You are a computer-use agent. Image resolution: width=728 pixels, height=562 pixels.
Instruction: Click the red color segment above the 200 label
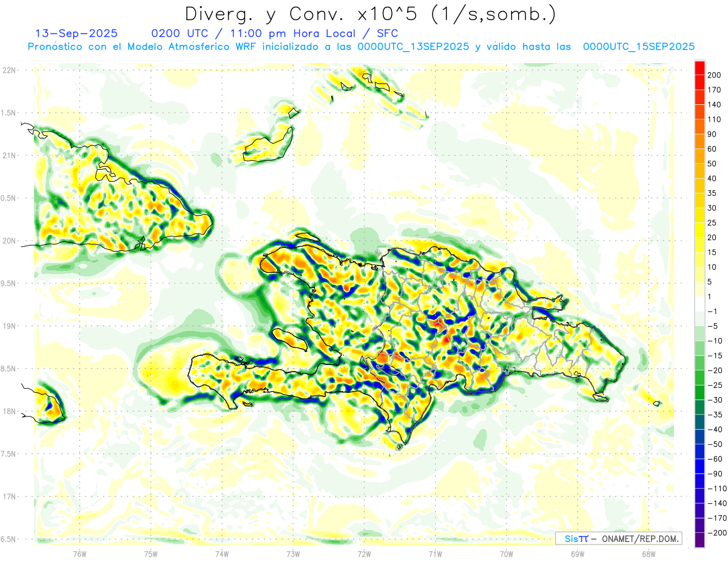(x=699, y=67)
